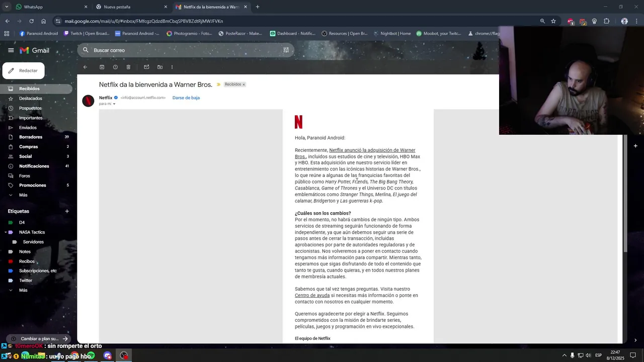Toggle the yellow importance marker
The height and width of the screenshot is (362, 644).
click(218, 84)
